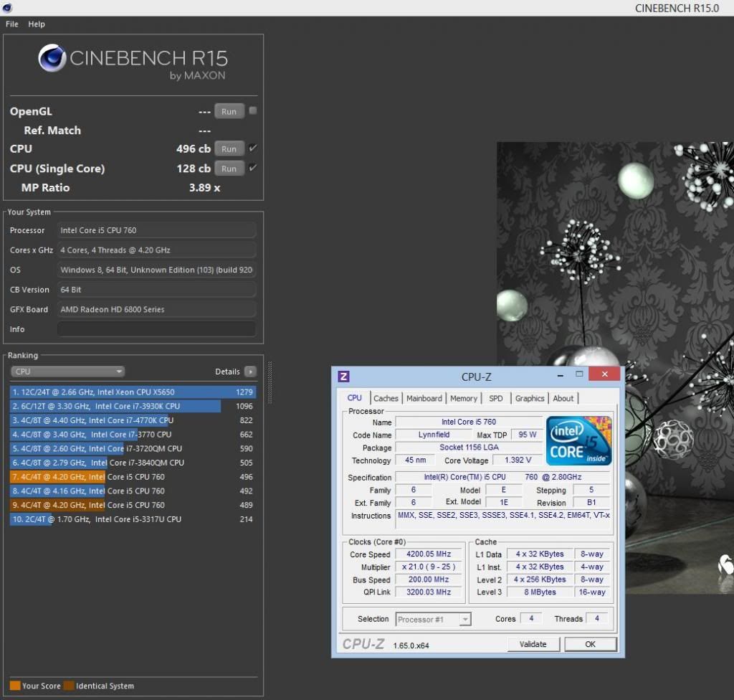The width and height of the screenshot is (734, 700).
Task: Click the Info text field
Action: [156, 329]
